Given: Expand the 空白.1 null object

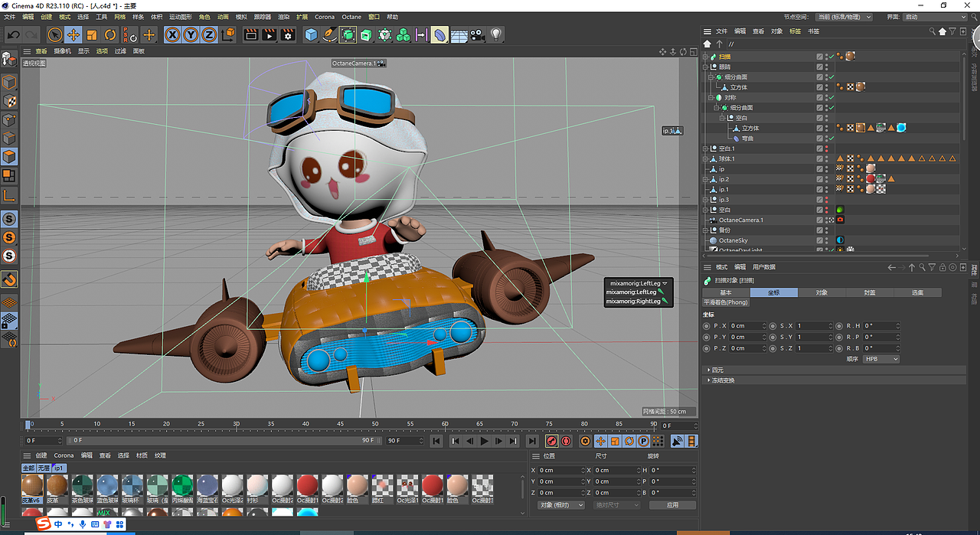Looking at the screenshot, I should tap(706, 148).
